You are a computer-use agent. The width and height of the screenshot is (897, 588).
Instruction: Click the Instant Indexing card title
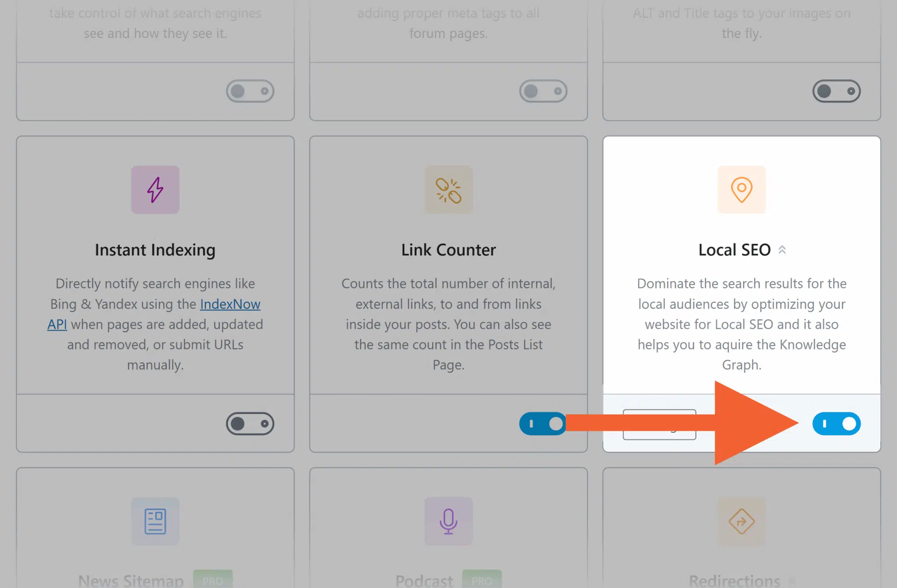(x=155, y=250)
